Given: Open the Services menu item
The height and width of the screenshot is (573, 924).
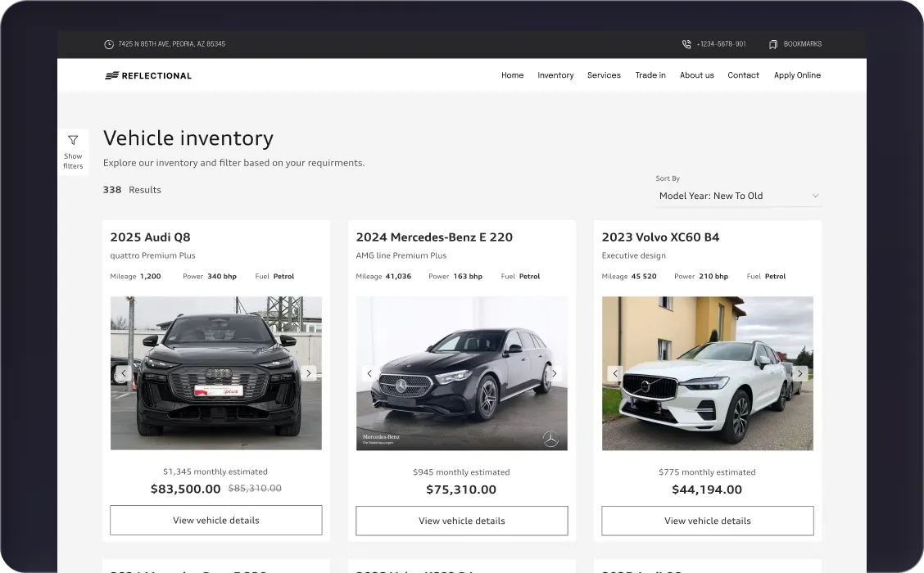Looking at the screenshot, I should tap(604, 75).
